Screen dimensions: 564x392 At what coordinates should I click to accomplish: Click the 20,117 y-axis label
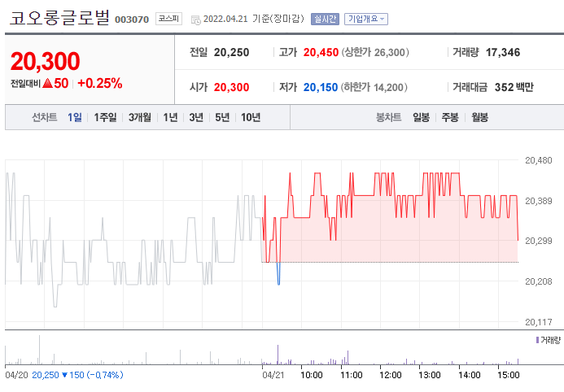(539, 322)
